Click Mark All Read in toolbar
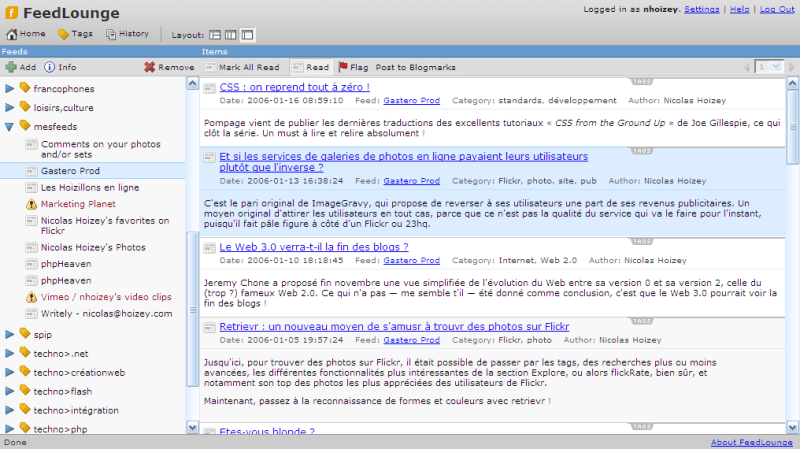This screenshot has width=800, height=449. point(242,67)
